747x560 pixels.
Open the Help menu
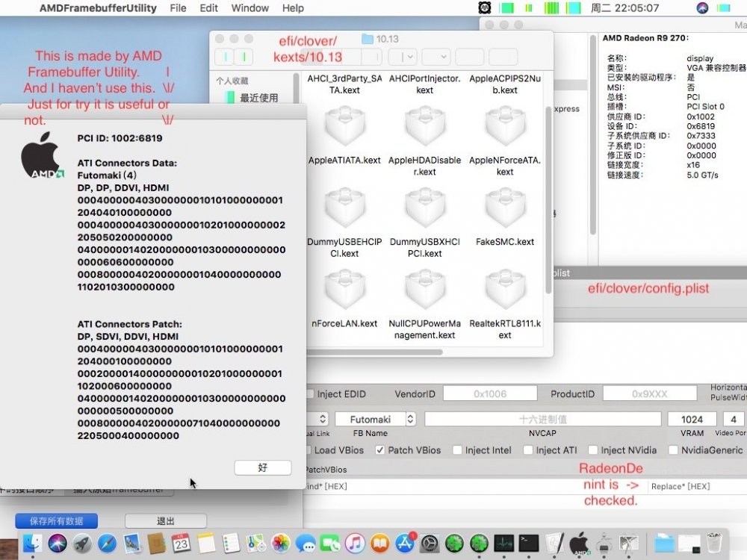293,8
